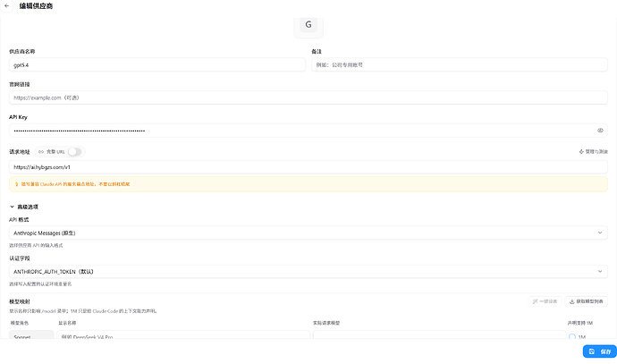Click the link icon beside 完整 URL
Image resolution: width=617 pixels, height=364 pixels.
click(x=41, y=151)
